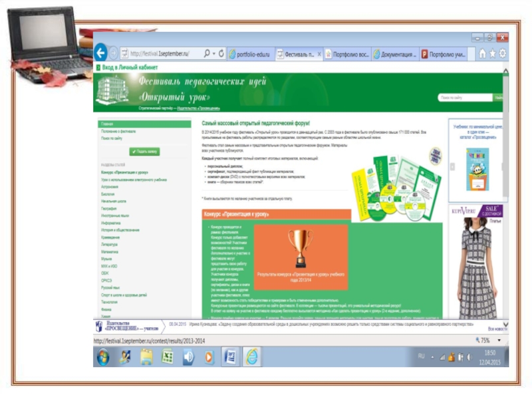Open the browser home icon
Screen dimensions: 532x399
483,53
